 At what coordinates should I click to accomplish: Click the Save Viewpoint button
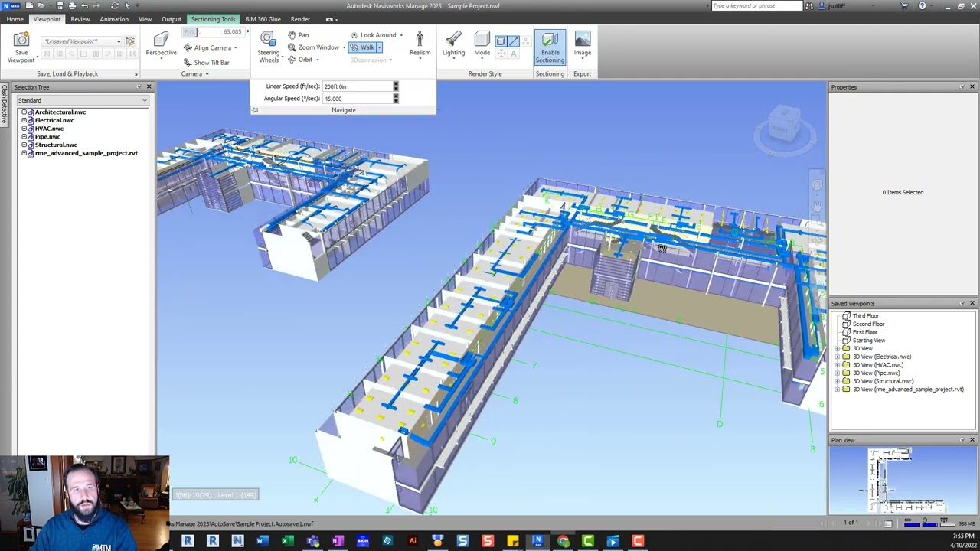pos(21,47)
